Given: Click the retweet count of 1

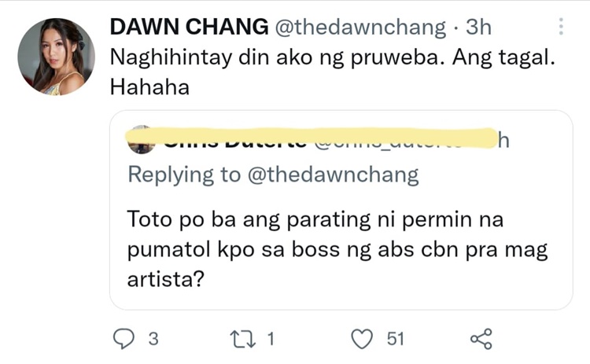Looking at the screenshot, I should click(271, 340).
